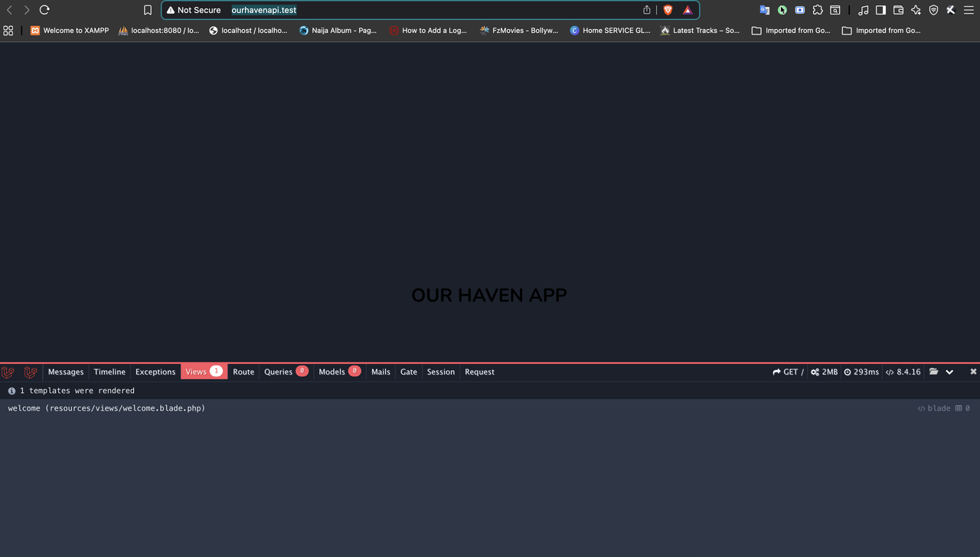The image size is (980, 557).
Task: Bookmark this page with the bookmark icon
Action: click(x=148, y=10)
